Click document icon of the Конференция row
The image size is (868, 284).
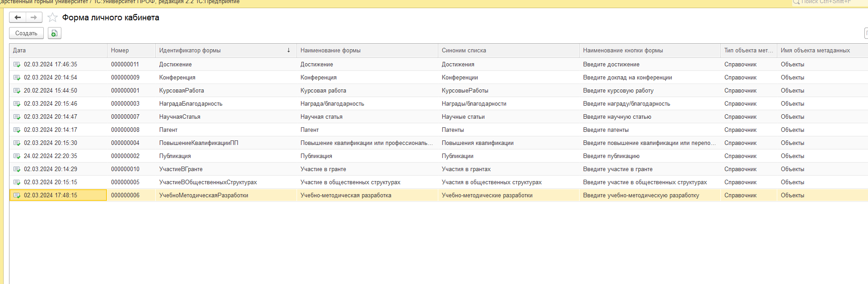click(x=17, y=78)
